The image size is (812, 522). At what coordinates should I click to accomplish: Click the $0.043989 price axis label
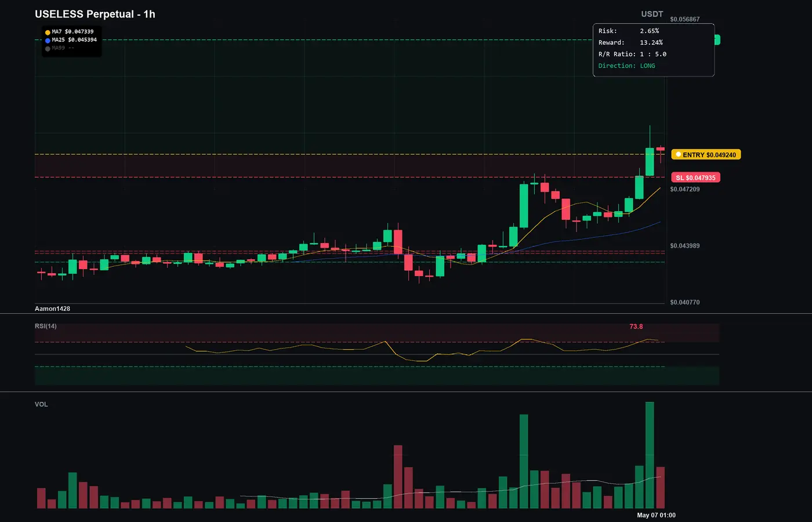click(684, 246)
